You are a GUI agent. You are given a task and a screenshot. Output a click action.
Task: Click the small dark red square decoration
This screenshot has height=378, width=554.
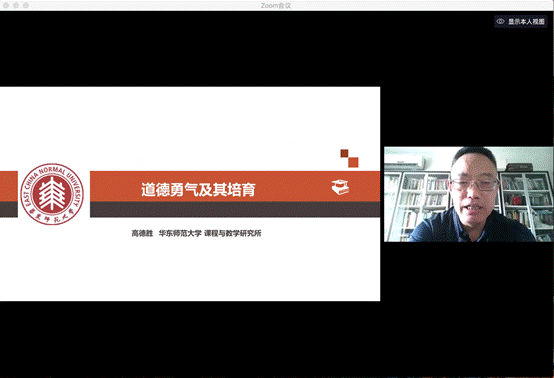[x=344, y=153]
